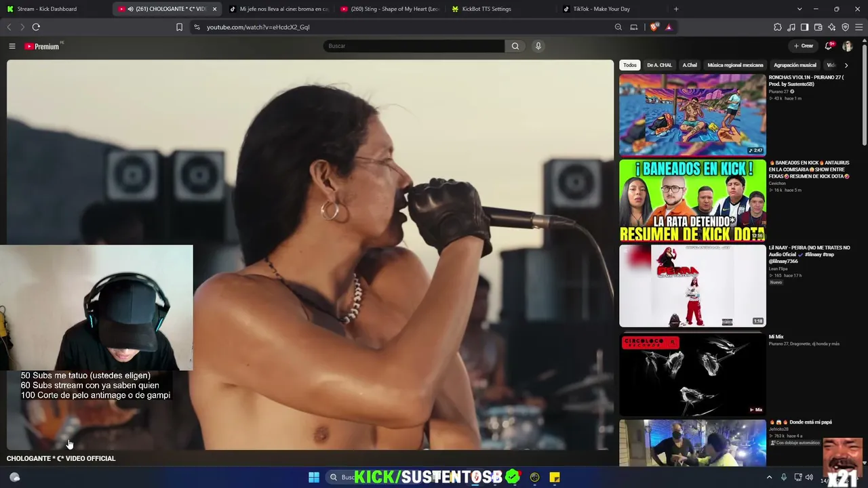Screen dimensions: 868x488
Task: Open a new browser tab
Action: (x=676, y=9)
